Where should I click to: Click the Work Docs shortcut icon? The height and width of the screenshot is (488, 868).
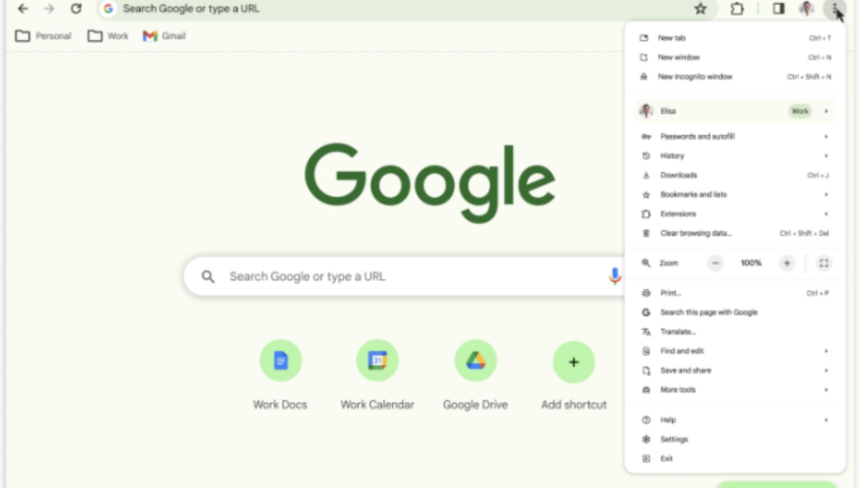pos(280,361)
